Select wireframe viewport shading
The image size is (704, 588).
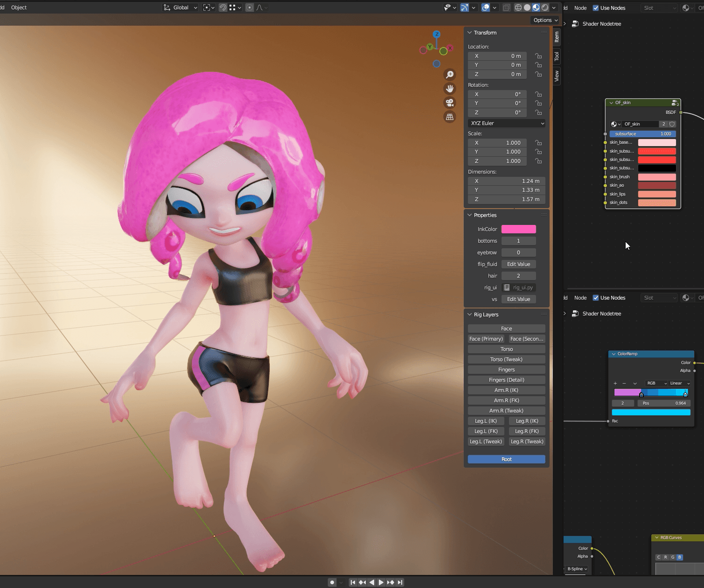[x=518, y=7]
